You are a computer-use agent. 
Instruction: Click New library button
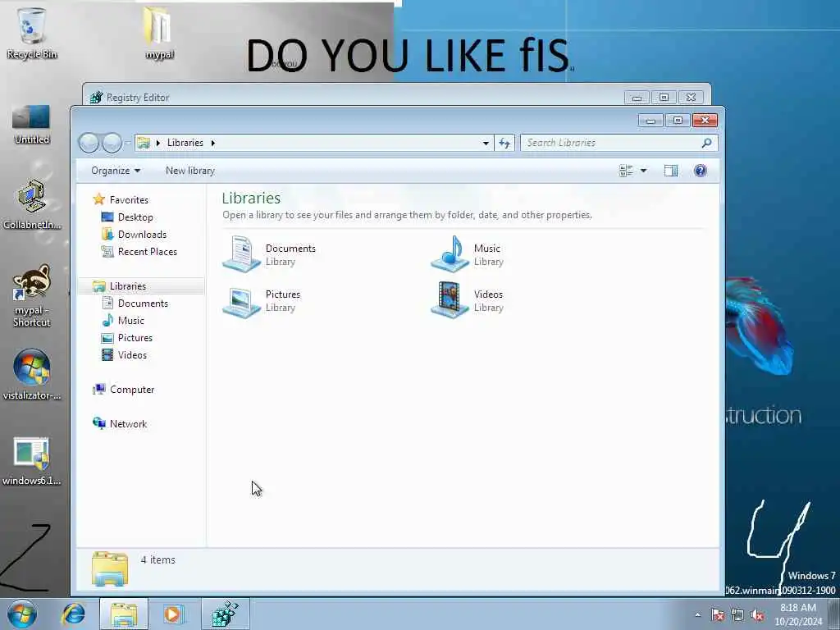[x=190, y=171]
